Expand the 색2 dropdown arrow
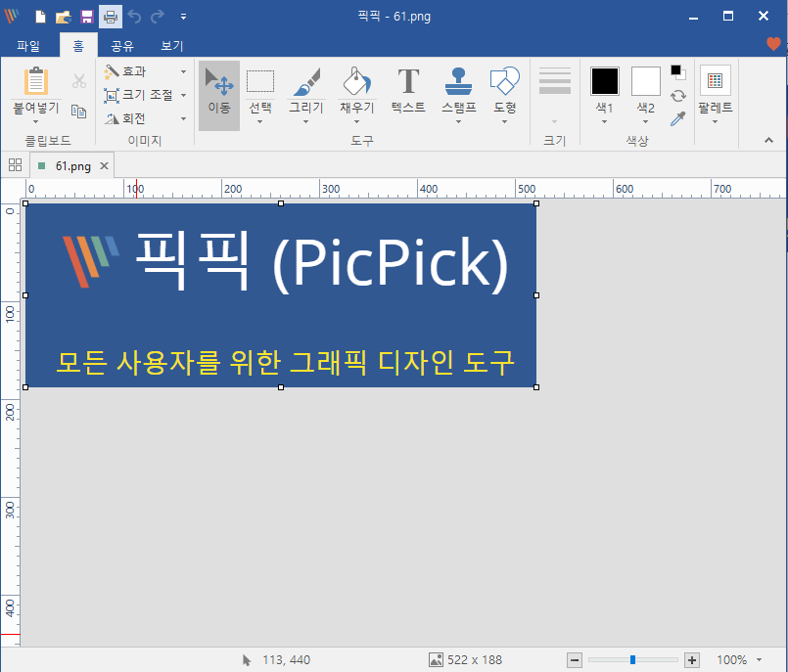The width and height of the screenshot is (788, 672). pyautogui.click(x=646, y=121)
